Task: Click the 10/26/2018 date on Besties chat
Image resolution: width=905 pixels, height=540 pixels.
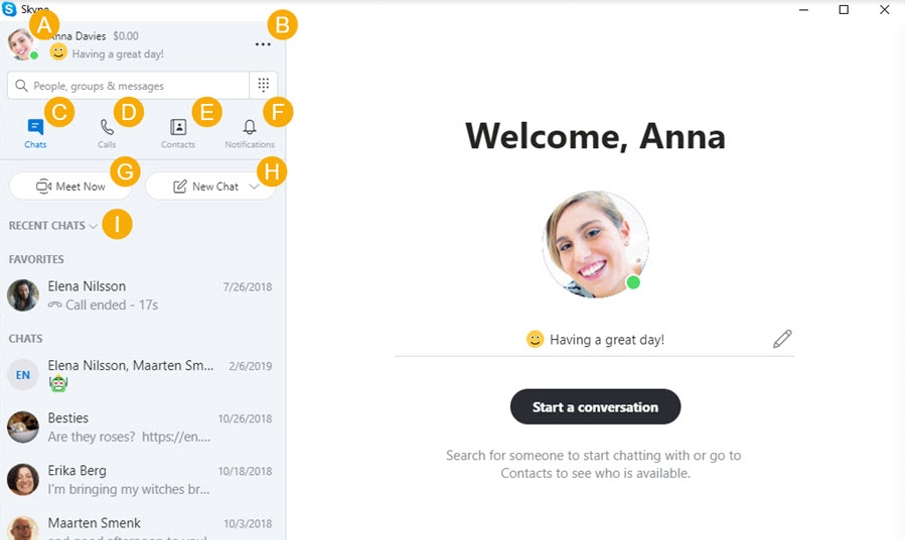Action: pyautogui.click(x=245, y=419)
